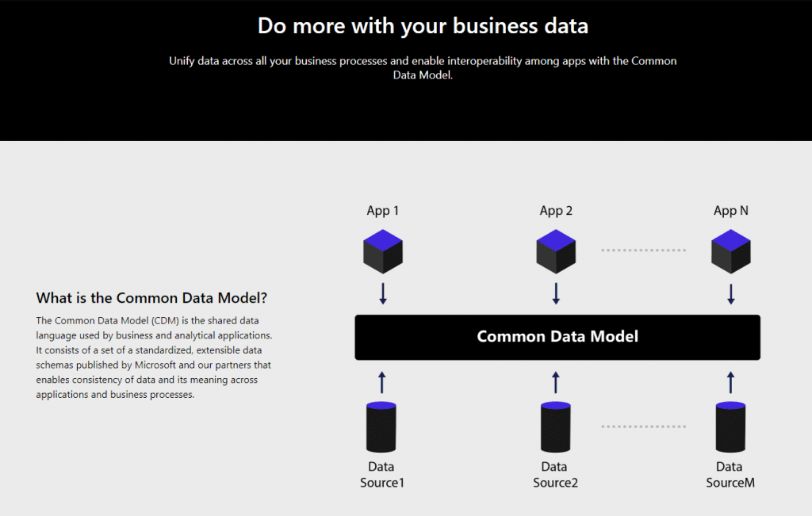Click the down arrow below App N
This screenshot has height=516, width=812.
pos(730,294)
